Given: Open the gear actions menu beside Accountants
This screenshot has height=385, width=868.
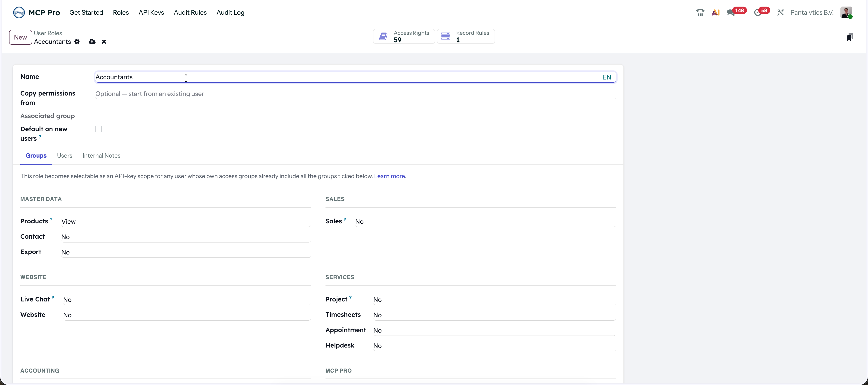Looking at the screenshot, I should [x=77, y=41].
